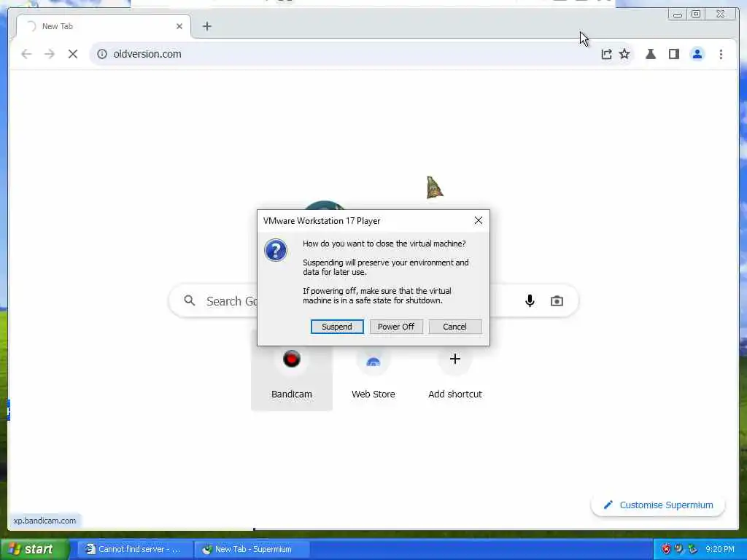Cancel the VMware close dialog

tap(454, 327)
